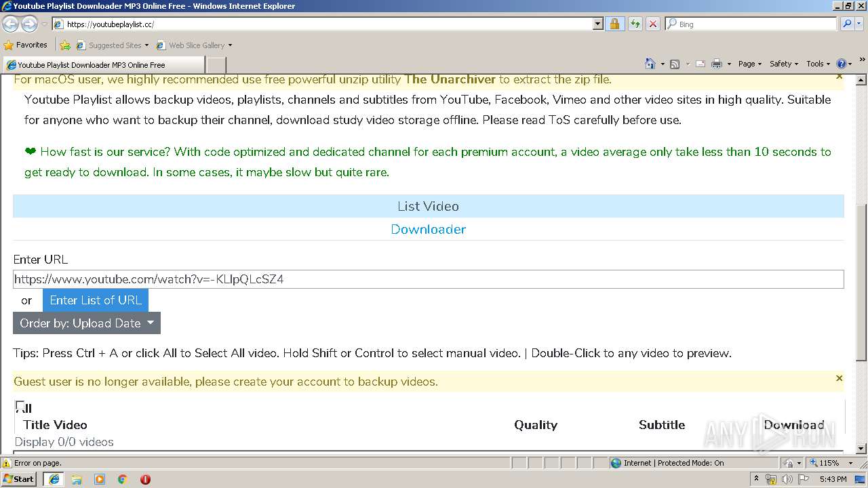Click the Enter List of URL button
The image size is (868, 488).
click(x=96, y=300)
